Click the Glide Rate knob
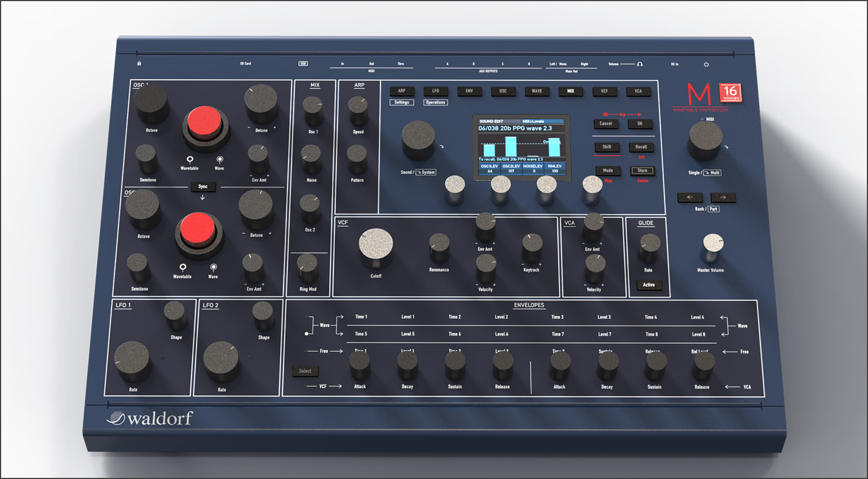 point(649,247)
